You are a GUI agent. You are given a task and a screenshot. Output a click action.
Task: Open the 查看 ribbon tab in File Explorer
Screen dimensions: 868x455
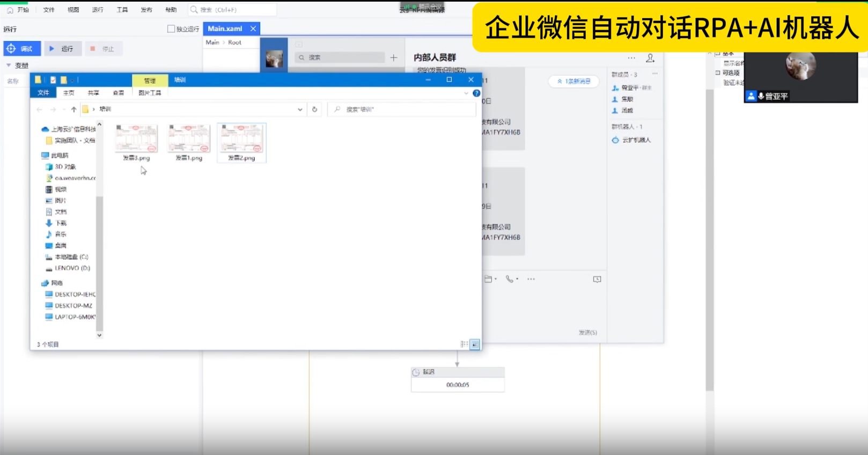coord(118,93)
